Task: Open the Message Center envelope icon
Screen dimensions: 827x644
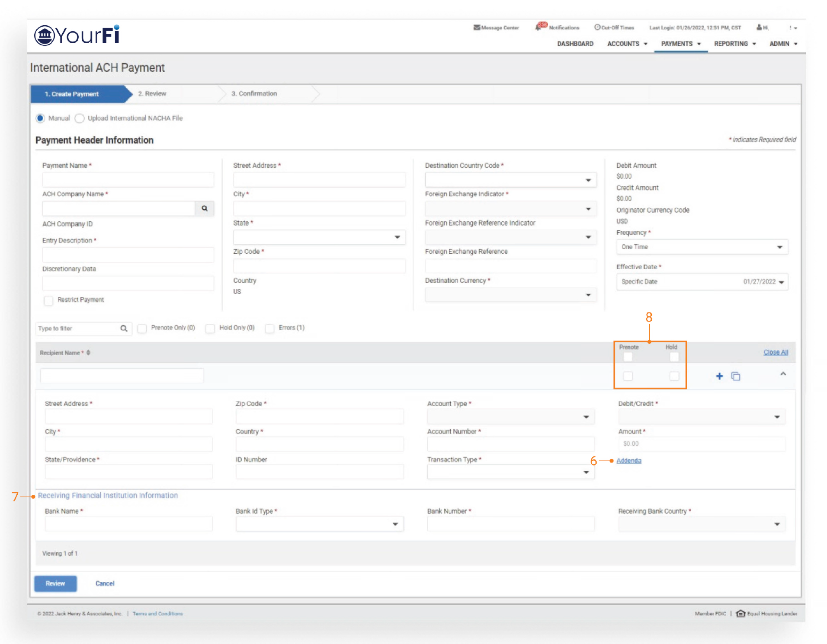Action: click(477, 28)
